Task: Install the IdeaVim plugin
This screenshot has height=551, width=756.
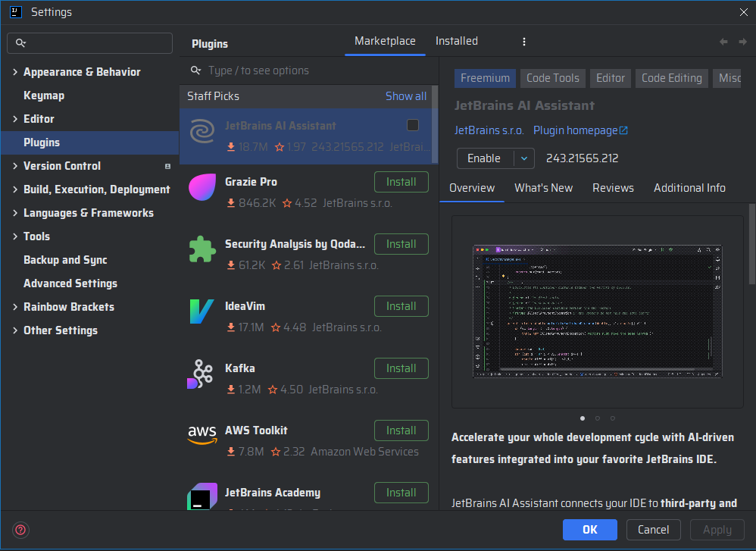Action: click(401, 306)
